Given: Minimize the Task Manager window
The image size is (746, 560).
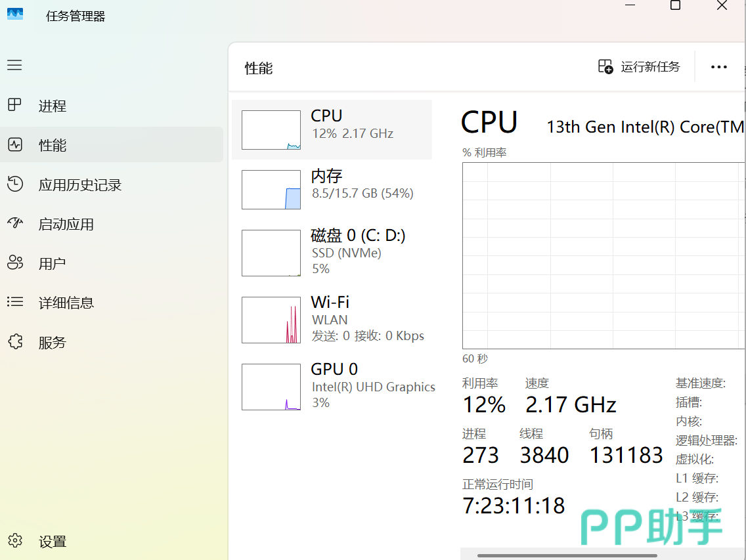Looking at the screenshot, I should click(x=630, y=5).
